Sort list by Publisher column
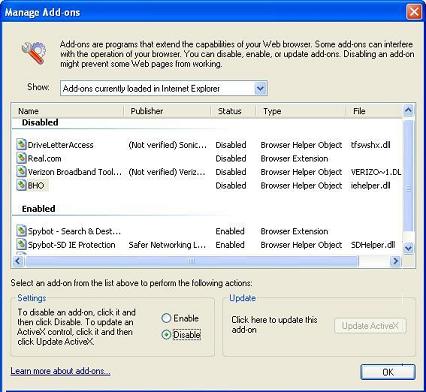 click(167, 111)
